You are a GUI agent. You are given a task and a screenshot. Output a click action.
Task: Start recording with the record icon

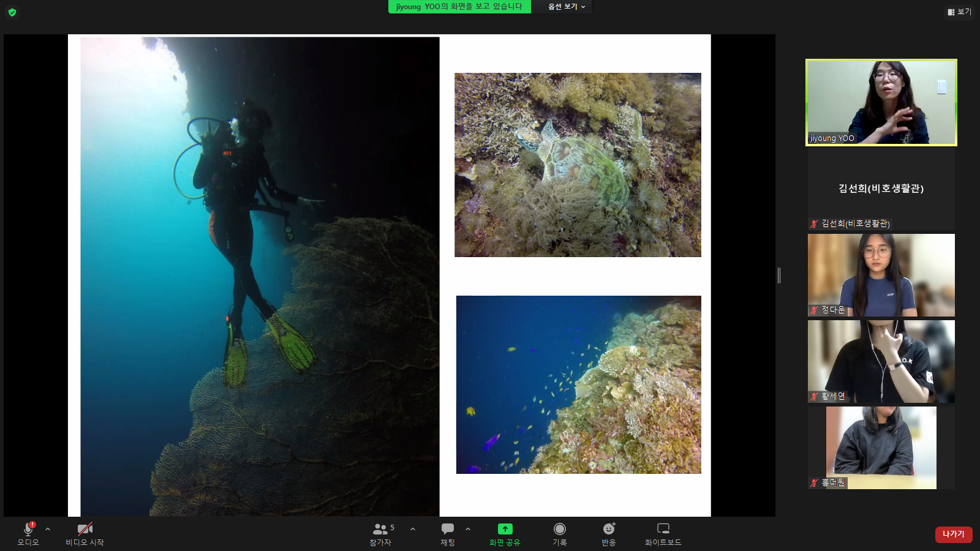pos(559,529)
